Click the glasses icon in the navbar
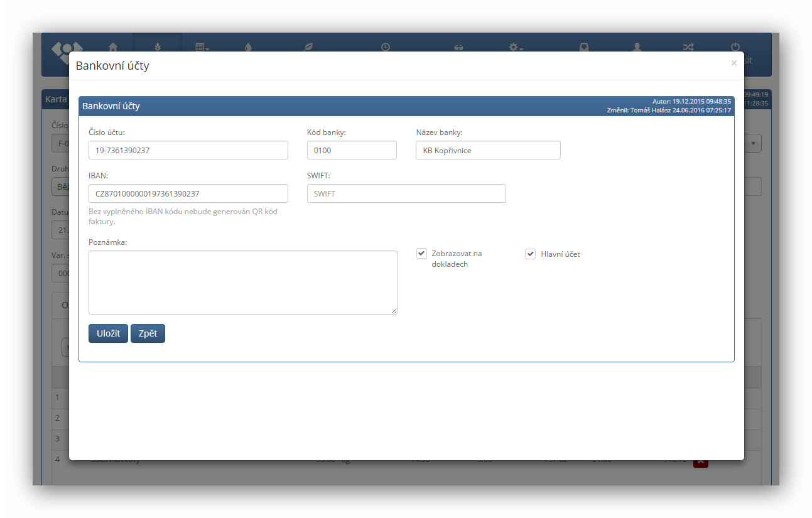 coord(458,47)
